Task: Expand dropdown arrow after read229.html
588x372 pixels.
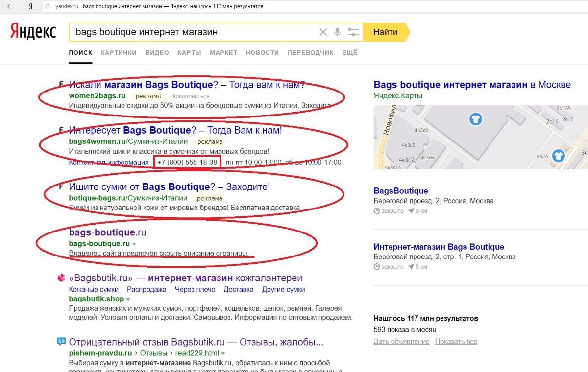Action: click(223, 353)
